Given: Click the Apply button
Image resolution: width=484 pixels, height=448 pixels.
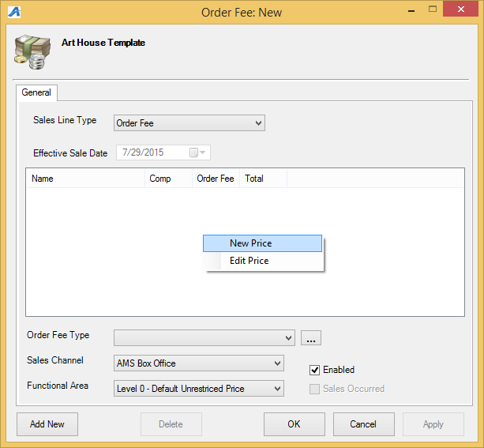Looking at the screenshot, I should [433, 424].
